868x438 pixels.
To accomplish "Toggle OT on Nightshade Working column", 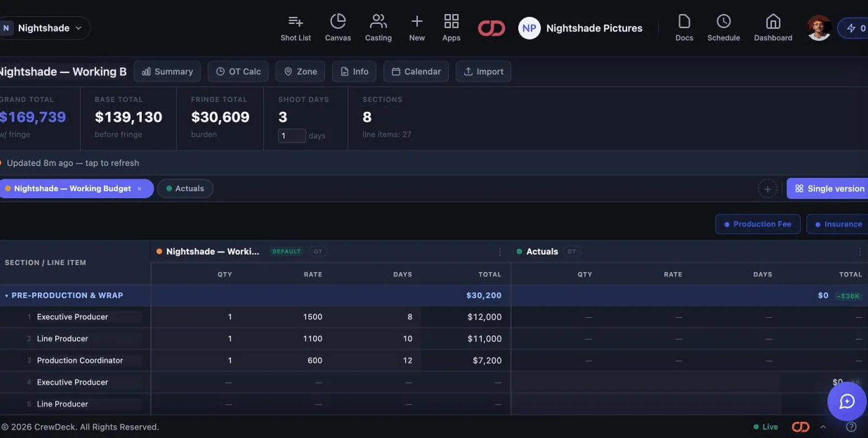I will click(x=318, y=251).
